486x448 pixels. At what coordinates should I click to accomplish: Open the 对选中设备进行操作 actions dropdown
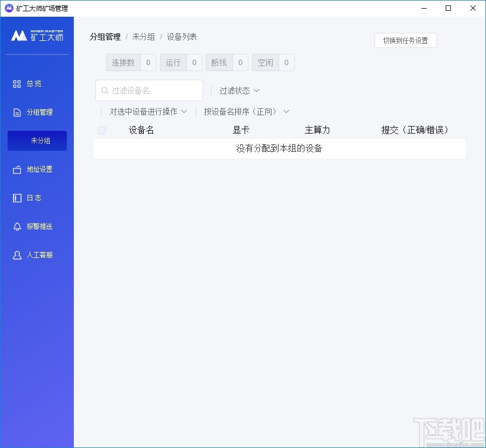coord(148,111)
